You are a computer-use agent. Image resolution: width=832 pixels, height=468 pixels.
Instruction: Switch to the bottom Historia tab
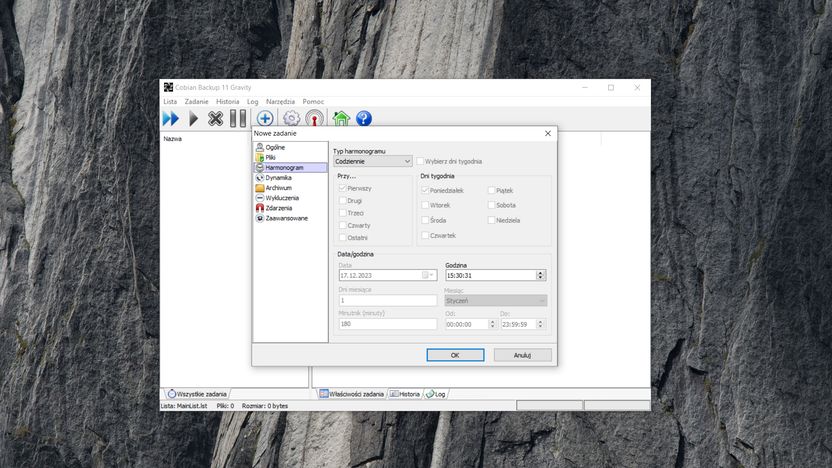[405, 394]
